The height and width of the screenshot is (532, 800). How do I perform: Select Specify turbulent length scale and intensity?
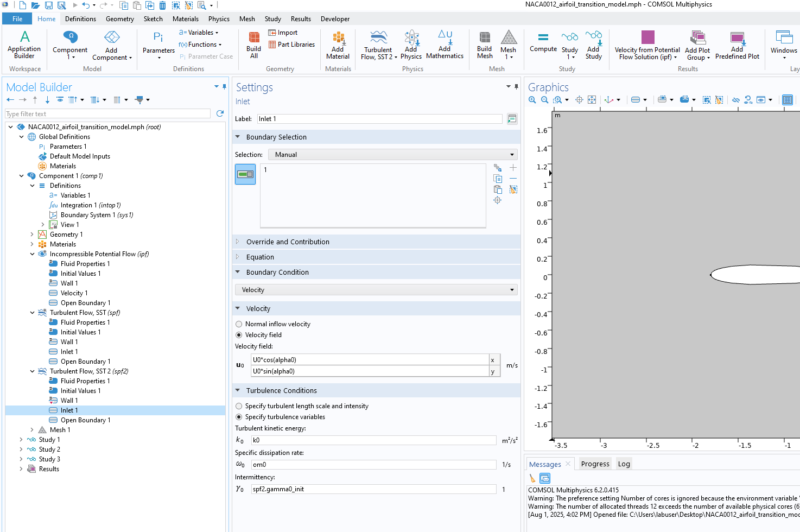point(239,406)
